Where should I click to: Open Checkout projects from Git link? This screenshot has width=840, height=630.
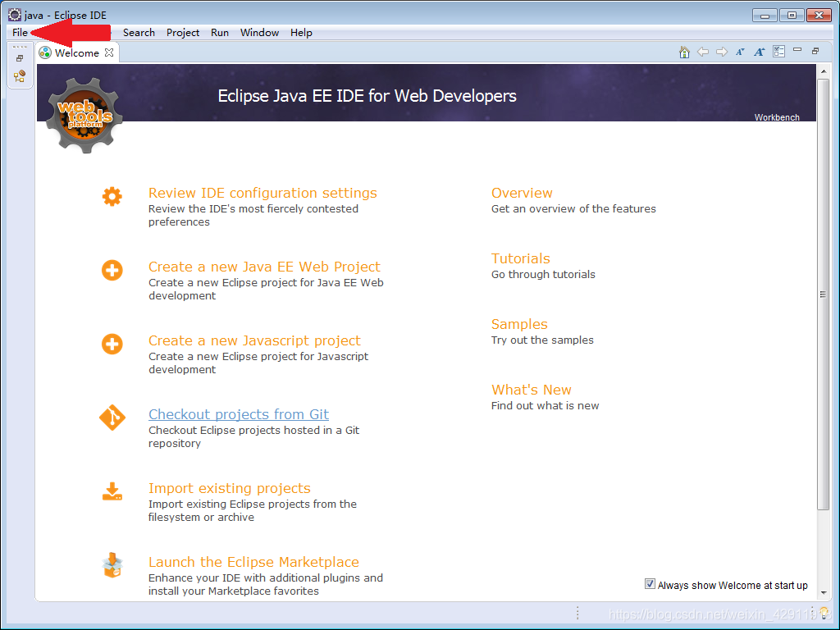pyautogui.click(x=239, y=414)
